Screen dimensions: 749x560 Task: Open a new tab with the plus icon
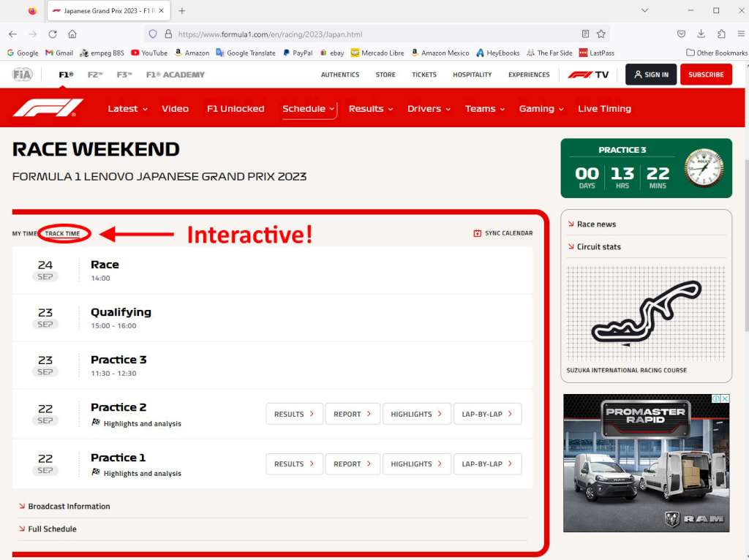coord(182,10)
